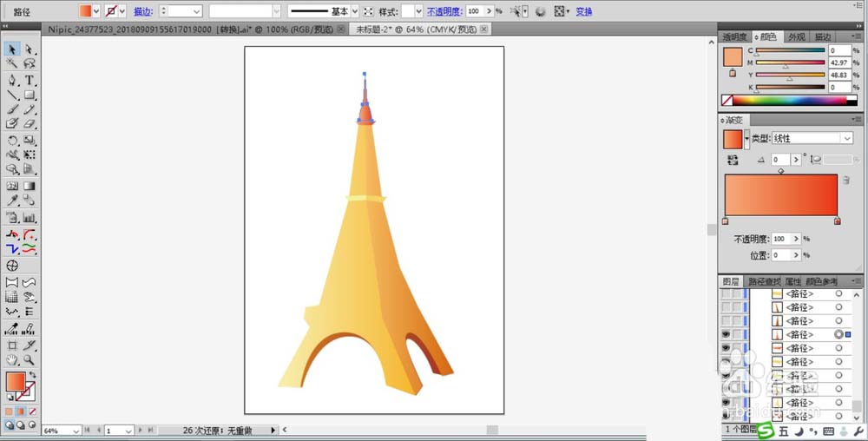This screenshot has width=868, height=441.
Task: Show the first hidden path row
Action: pyautogui.click(x=726, y=293)
